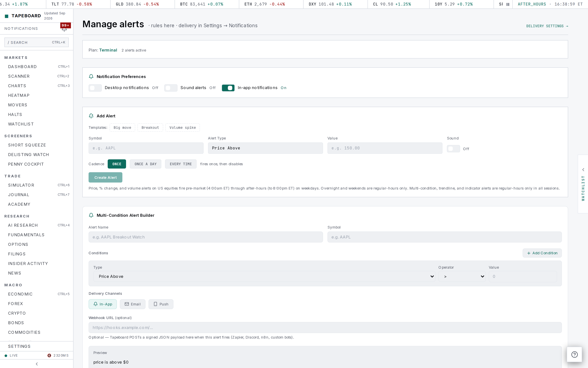
Task: Click the Add Alert bell-plus icon
Action: click(91, 116)
